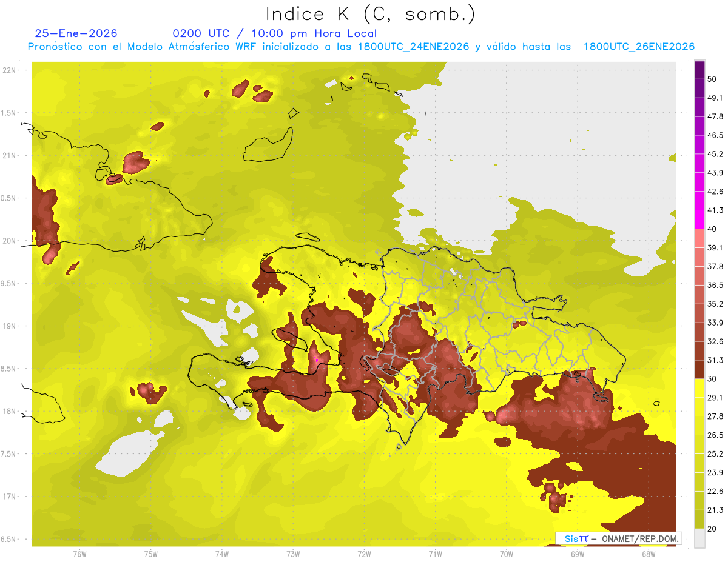Click the "19N" latitude axis label

tap(10, 326)
